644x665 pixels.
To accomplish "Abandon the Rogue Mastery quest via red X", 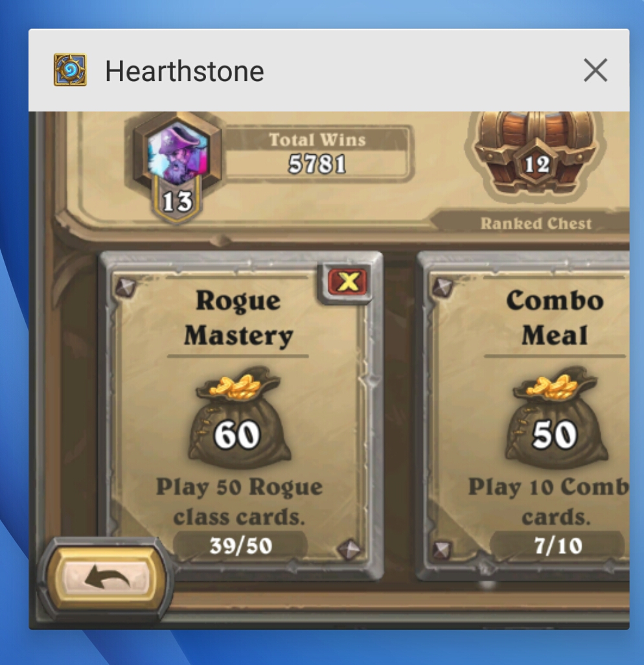I will coord(348,281).
